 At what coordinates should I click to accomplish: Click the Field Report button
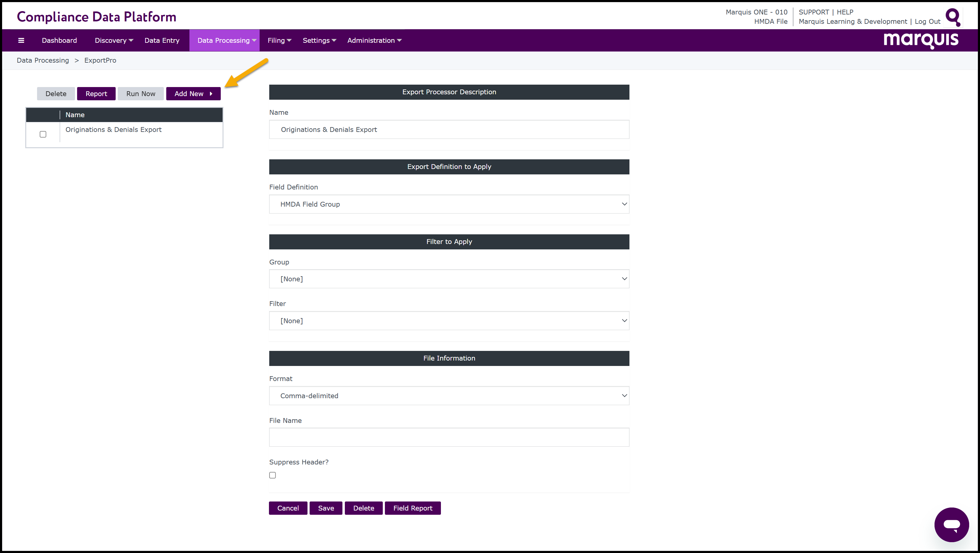click(412, 508)
